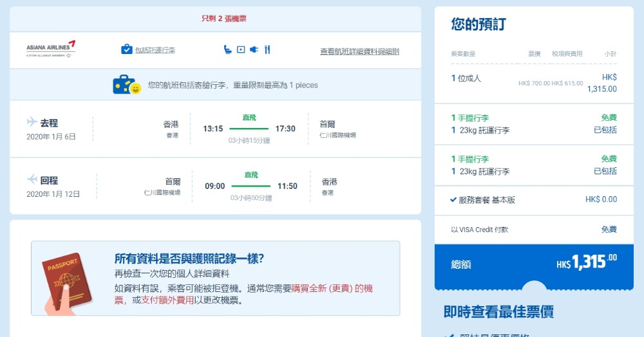Click the 服務套餐 基本版 checkmark
The height and width of the screenshot is (337, 644).
click(x=453, y=200)
